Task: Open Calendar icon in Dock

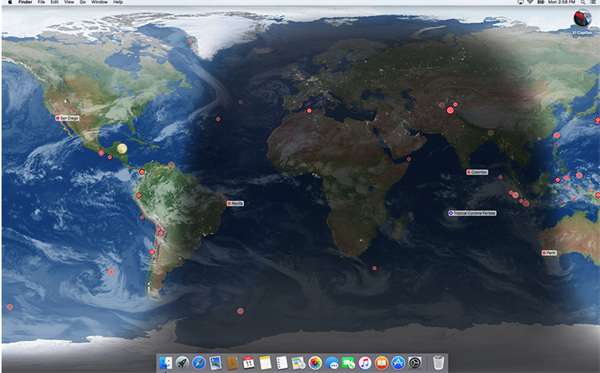Action: click(x=248, y=363)
